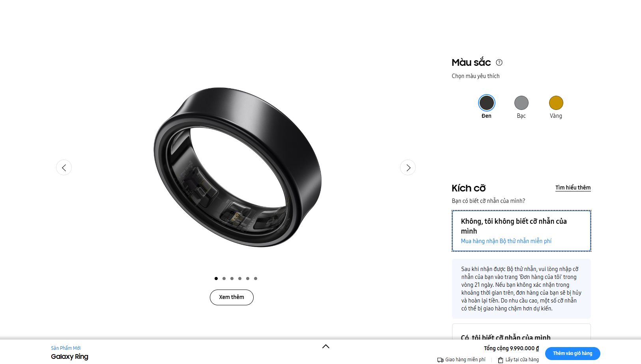Image resolution: width=641 pixels, height=364 pixels.
Task: Click the Galaxy Ring product title
Action: (69, 357)
